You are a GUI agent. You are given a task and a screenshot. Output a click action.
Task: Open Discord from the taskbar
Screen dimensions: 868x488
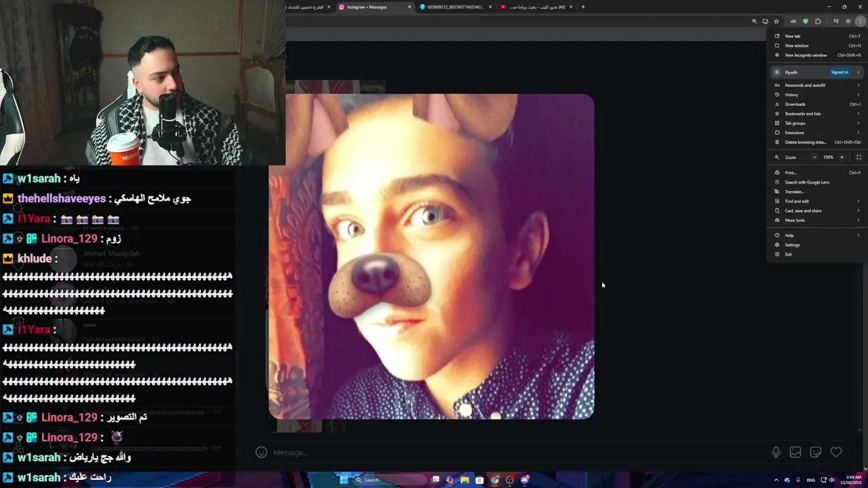[525, 480]
